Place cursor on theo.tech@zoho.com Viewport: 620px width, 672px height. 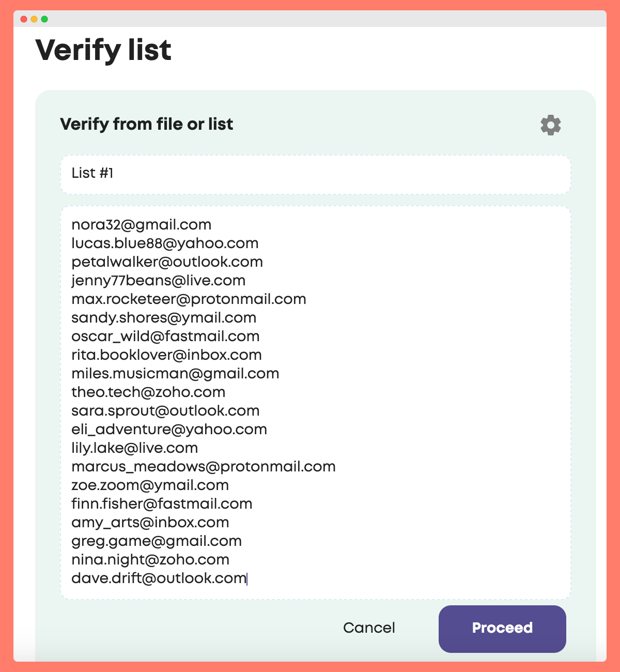pos(148,392)
